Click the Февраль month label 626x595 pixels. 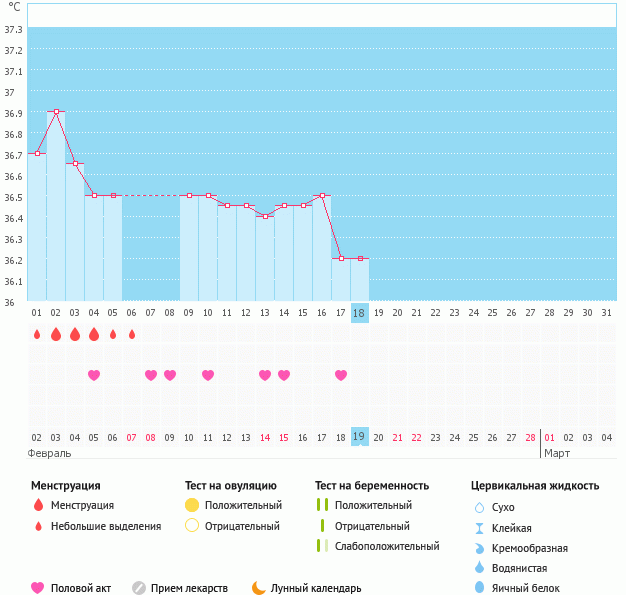pos(49,454)
